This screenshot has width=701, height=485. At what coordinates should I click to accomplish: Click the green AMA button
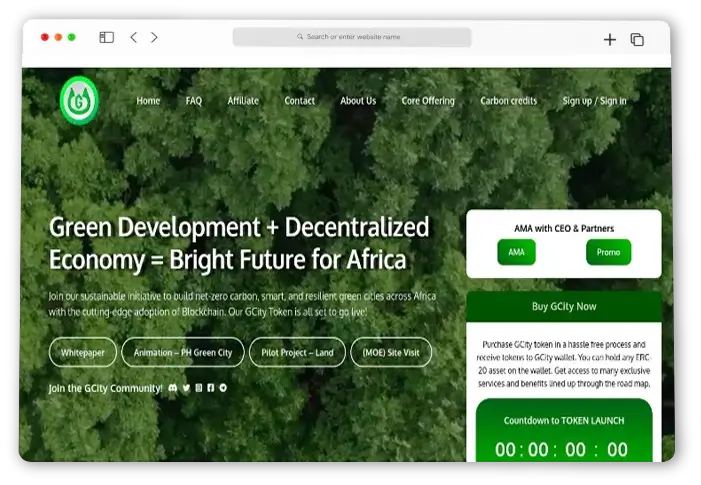tap(516, 252)
